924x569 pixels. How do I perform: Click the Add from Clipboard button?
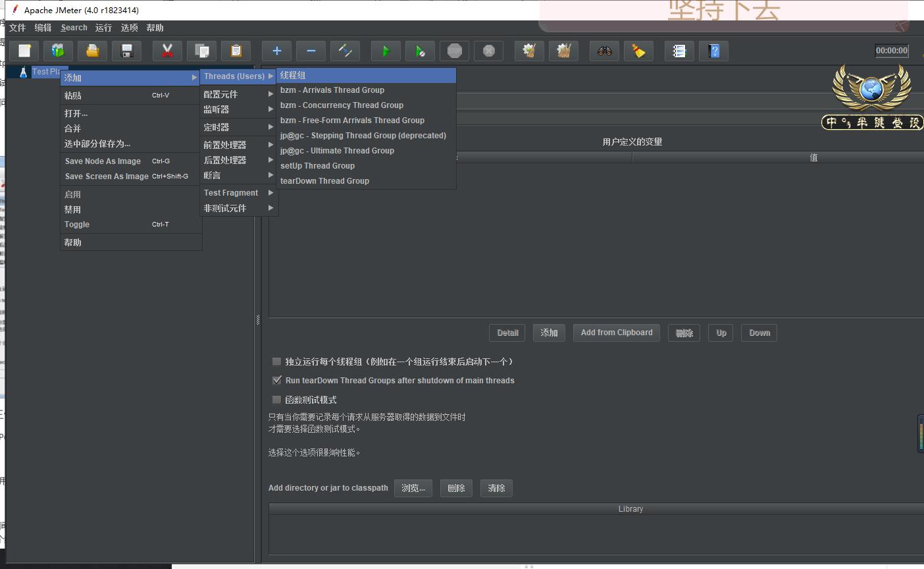[617, 333]
